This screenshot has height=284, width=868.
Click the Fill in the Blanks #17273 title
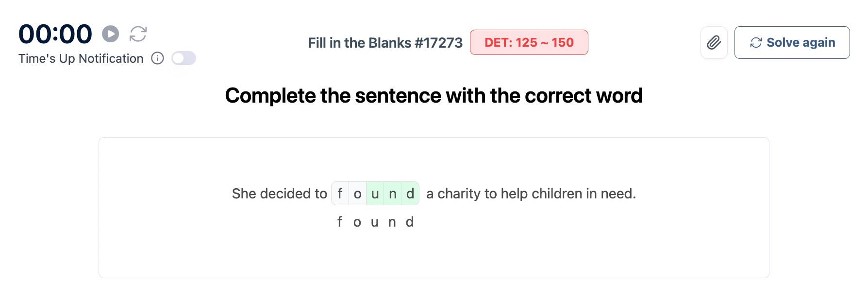(x=385, y=43)
